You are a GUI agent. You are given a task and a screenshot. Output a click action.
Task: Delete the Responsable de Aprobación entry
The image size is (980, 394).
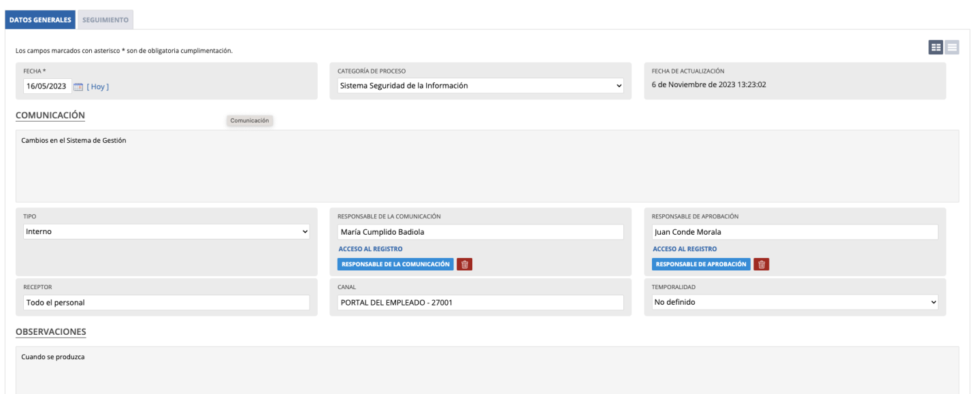tap(762, 265)
